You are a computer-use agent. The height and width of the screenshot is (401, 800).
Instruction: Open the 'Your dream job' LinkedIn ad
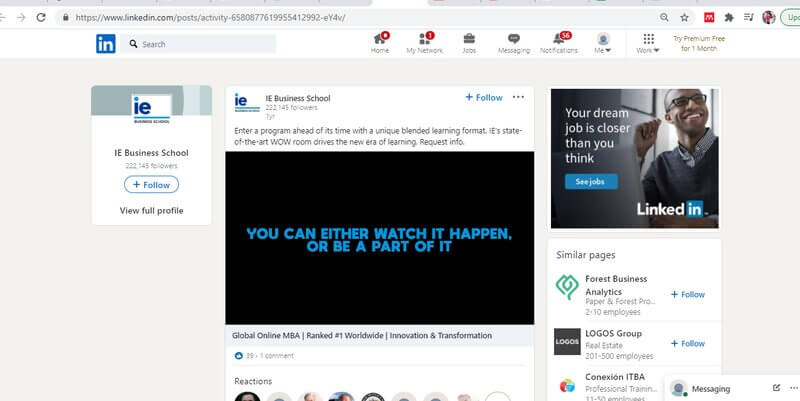634,158
